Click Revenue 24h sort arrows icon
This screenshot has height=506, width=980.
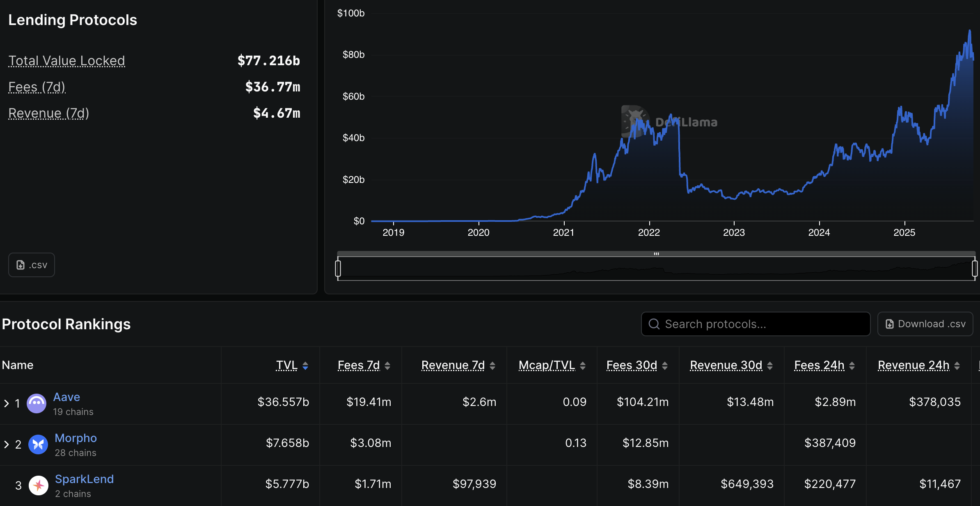(x=957, y=365)
